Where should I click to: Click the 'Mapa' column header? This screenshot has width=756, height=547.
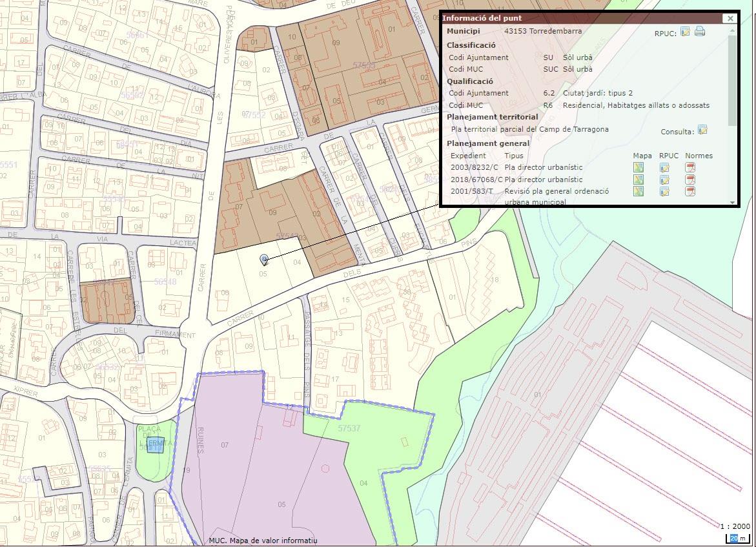(642, 156)
